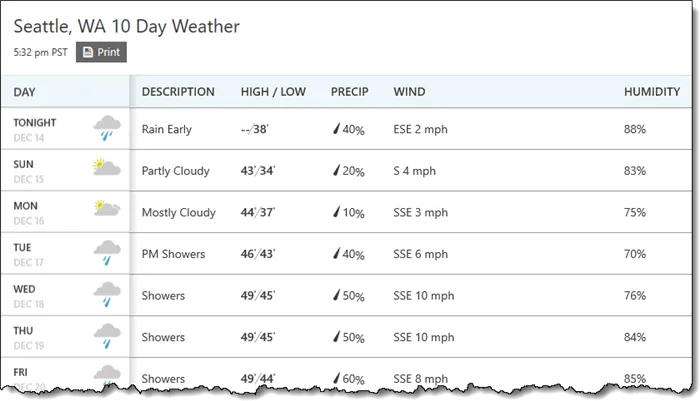700x401 pixels.
Task: Click the PRECIP column header
Action: pos(349,92)
